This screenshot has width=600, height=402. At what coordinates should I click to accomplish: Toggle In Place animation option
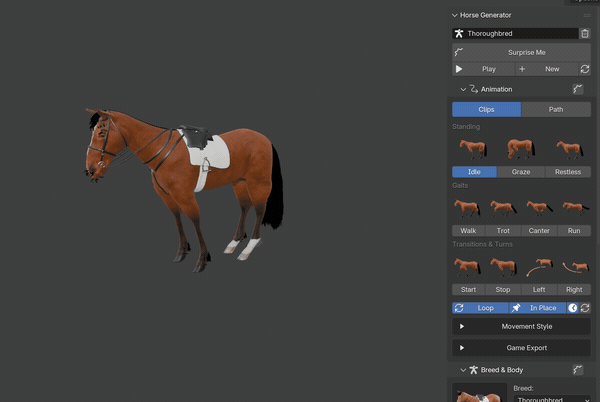pyautogui.click(x=538, y=308)
